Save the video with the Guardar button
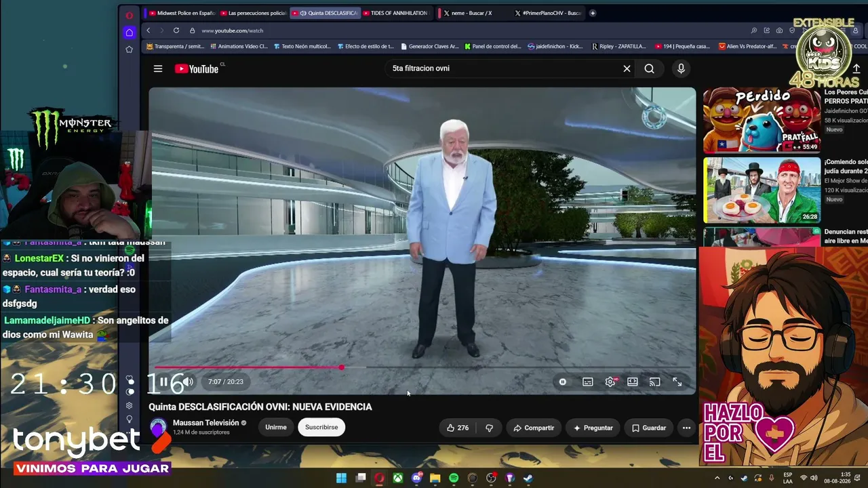 click(649, 428)
